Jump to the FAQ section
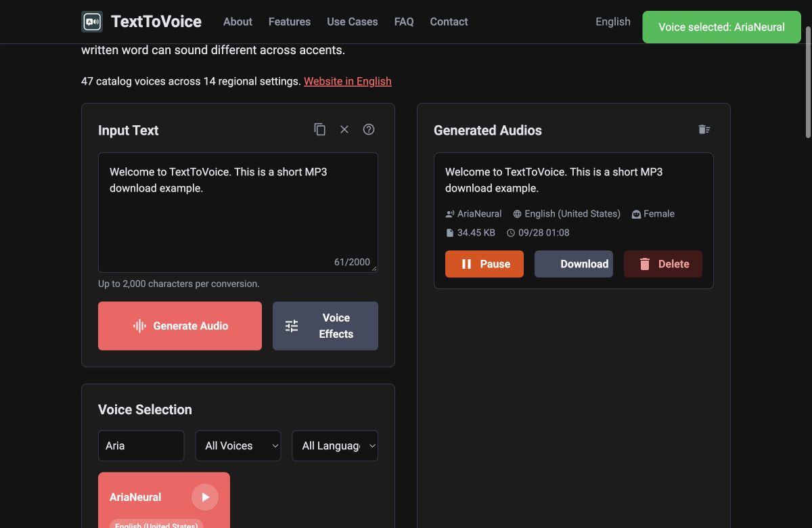The height and width of the screenshot is (528, 812). point(404,22)
